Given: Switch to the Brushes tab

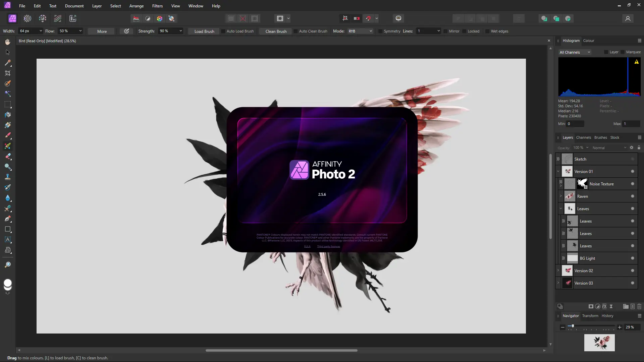Looking at the screenshot, I should tap(600, 137).
